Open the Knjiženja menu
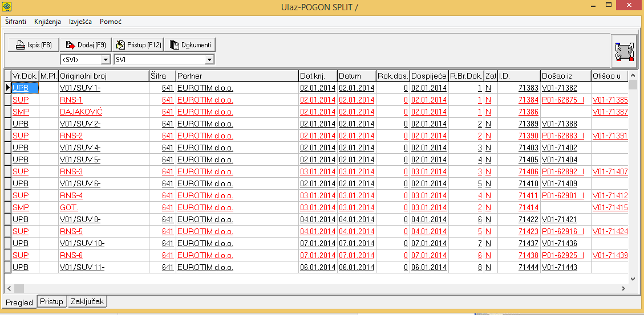 pos(48,22)
